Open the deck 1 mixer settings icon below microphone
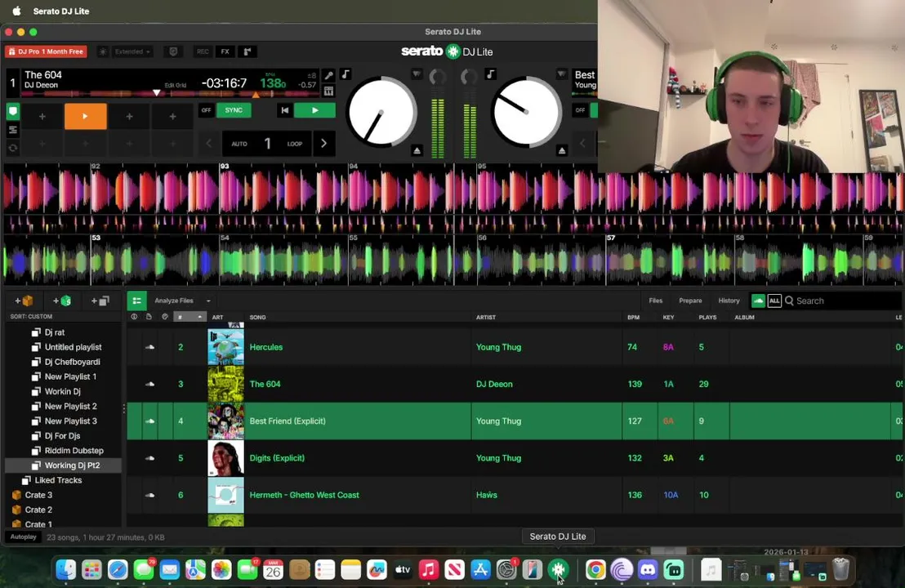Image resolution: width=905 pixels, height=588 pixels. tap(328, 91)
